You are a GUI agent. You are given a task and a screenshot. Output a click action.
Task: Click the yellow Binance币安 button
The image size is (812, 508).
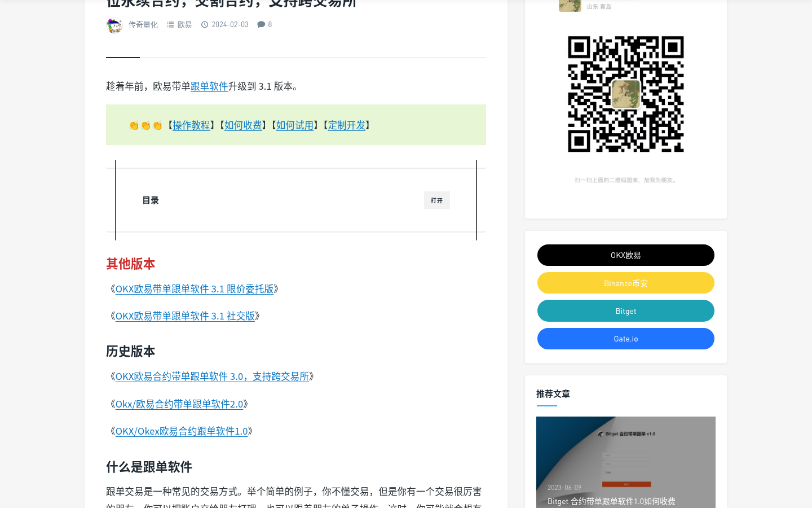click(626, 283)
